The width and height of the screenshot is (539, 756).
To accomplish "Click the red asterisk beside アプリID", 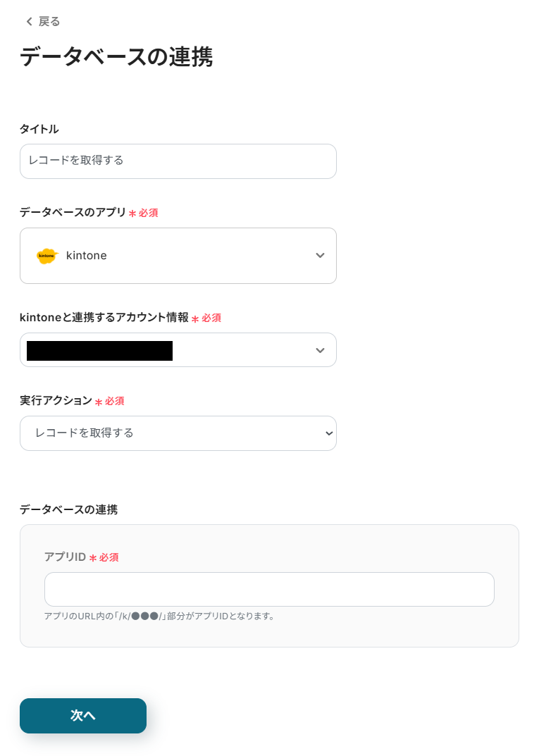I will click(x=93, y=558).
